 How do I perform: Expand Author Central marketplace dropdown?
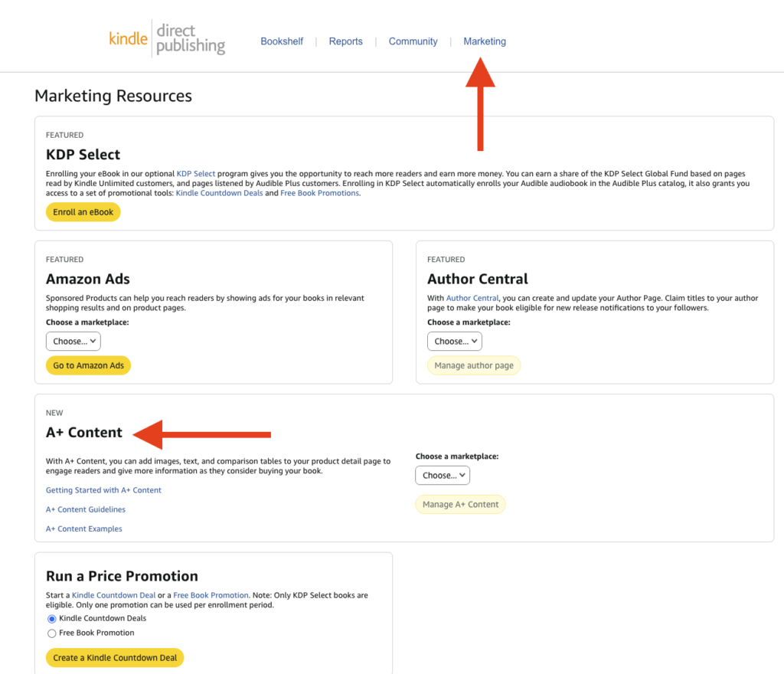455,341
